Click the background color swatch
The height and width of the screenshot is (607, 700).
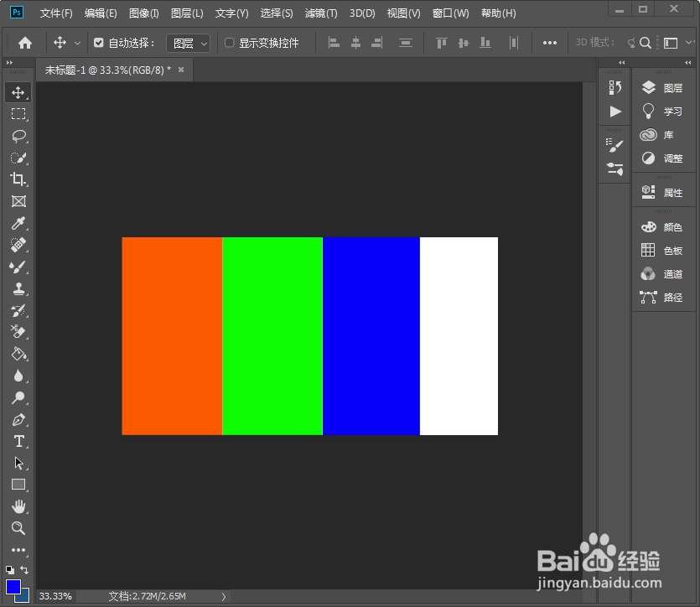(x=25, y=598)
